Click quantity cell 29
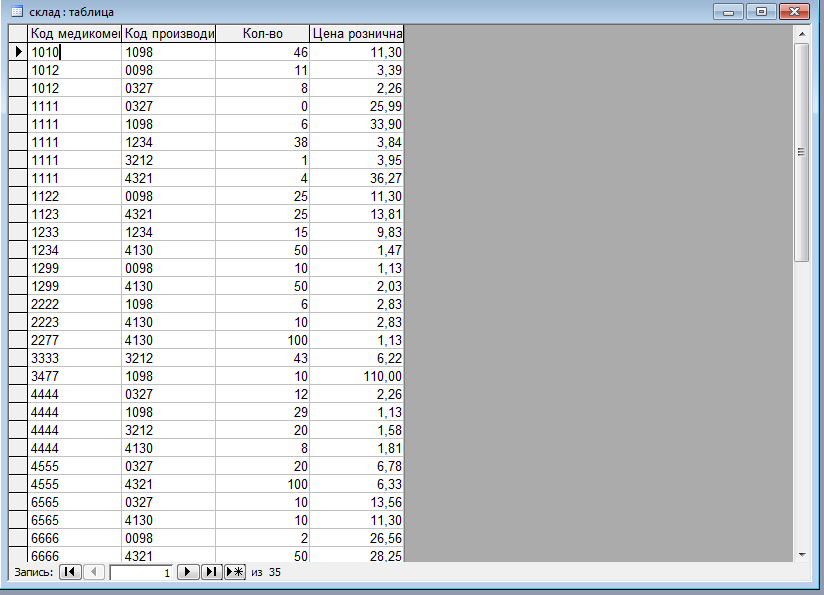 click(x=263, y=413)
